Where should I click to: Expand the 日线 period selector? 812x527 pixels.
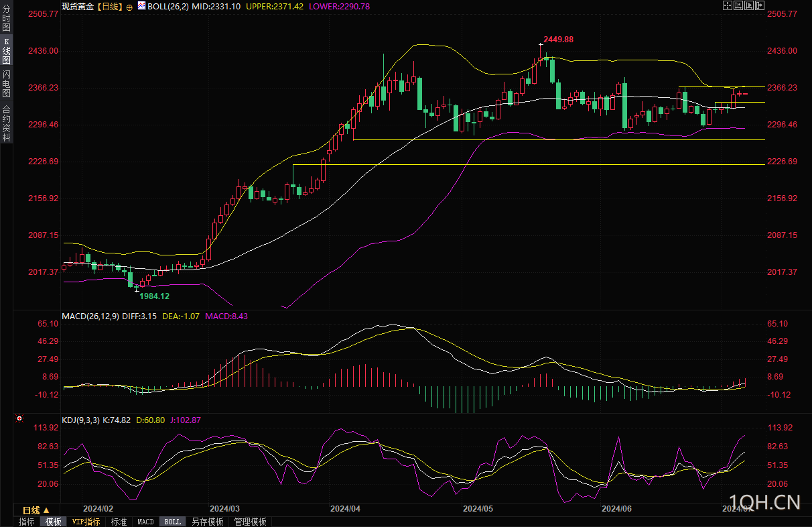(36, 510)
